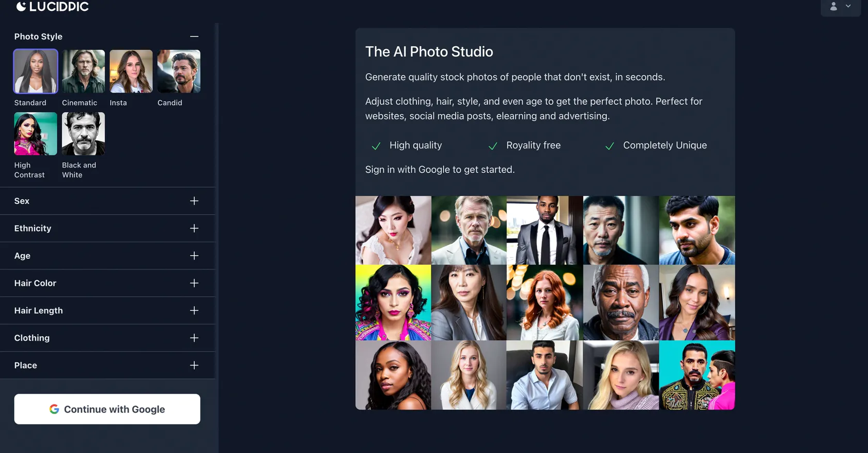Open the Age section plus icon

pyautogui.click(x=194, y=256)
